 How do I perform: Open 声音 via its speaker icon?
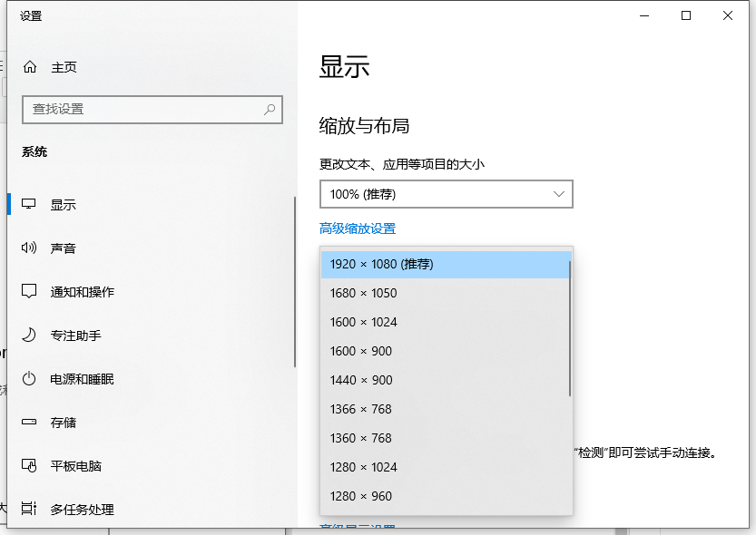[x=30, y=248]
